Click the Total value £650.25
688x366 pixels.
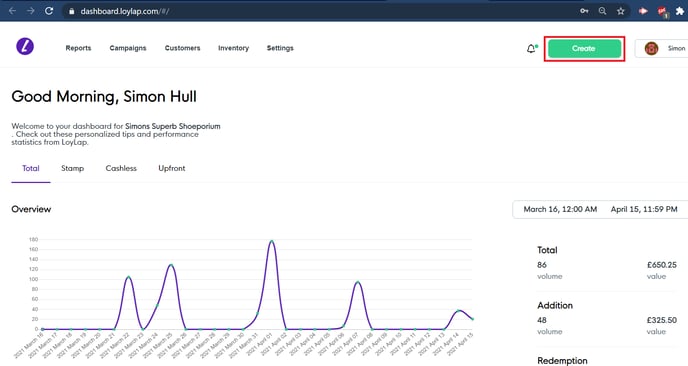click(x=662, y=265)
